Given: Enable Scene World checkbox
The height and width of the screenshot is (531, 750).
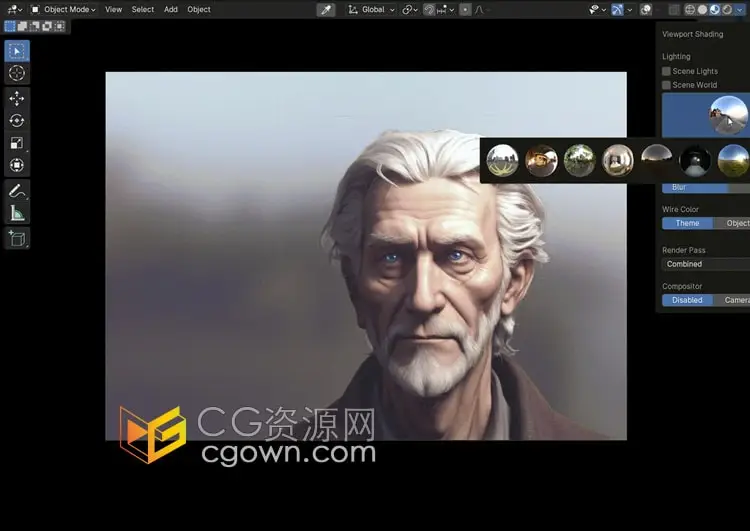Looking at the screenshot, I should pyautogui.click(x=666, y=85).
